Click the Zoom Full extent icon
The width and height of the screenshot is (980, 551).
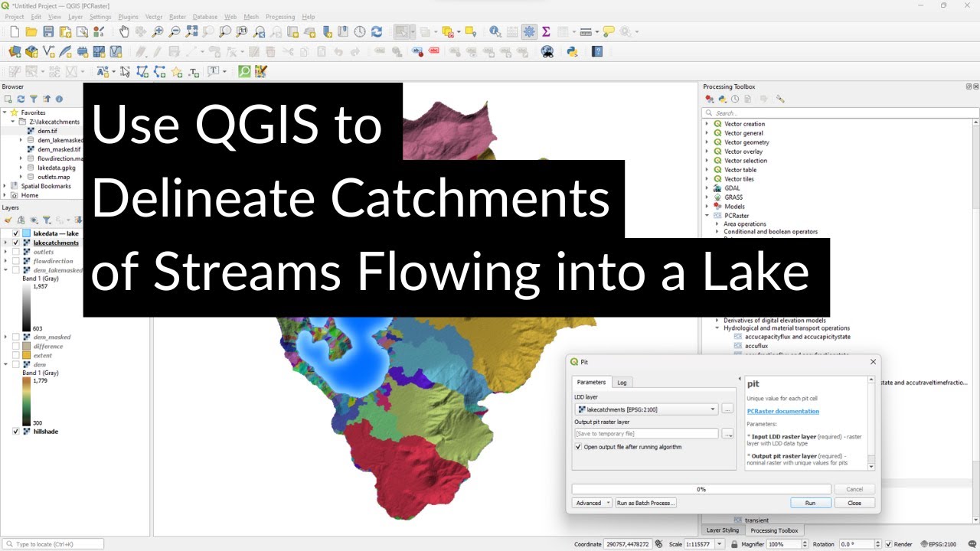point(191,32)
